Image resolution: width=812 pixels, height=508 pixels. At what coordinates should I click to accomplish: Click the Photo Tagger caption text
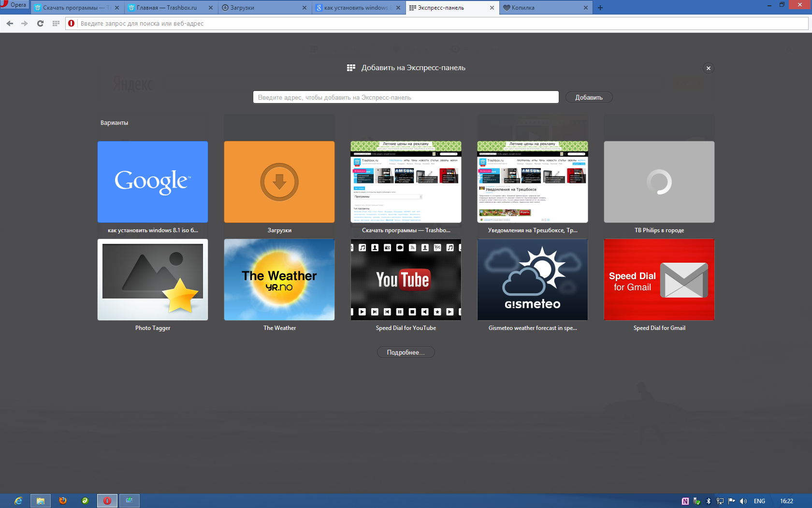coord(153,328)
